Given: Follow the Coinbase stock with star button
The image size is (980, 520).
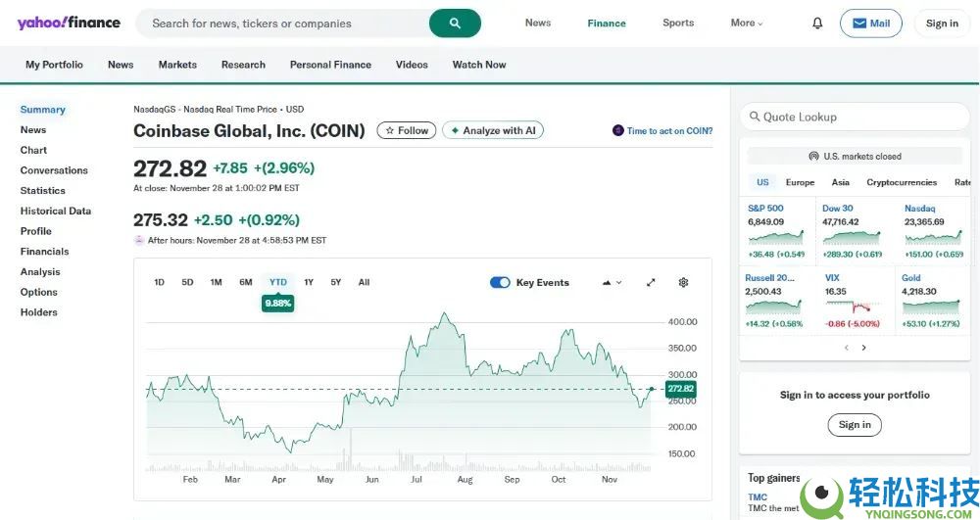Looking at the screenshot, I should pyautogui.click(x=407, y=130).
